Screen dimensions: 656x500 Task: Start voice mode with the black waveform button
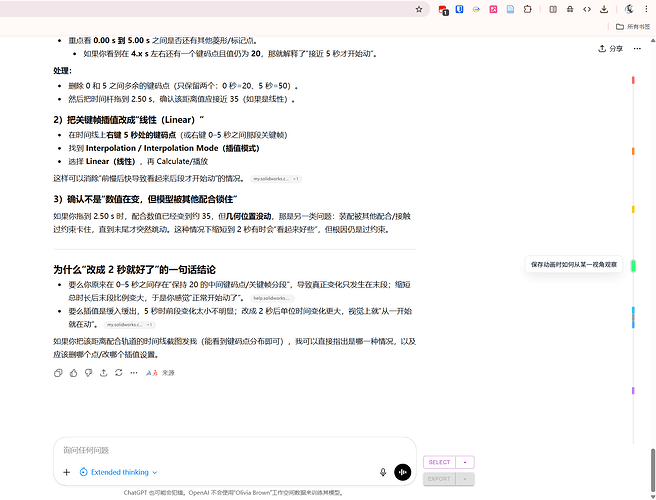point(402,472)
